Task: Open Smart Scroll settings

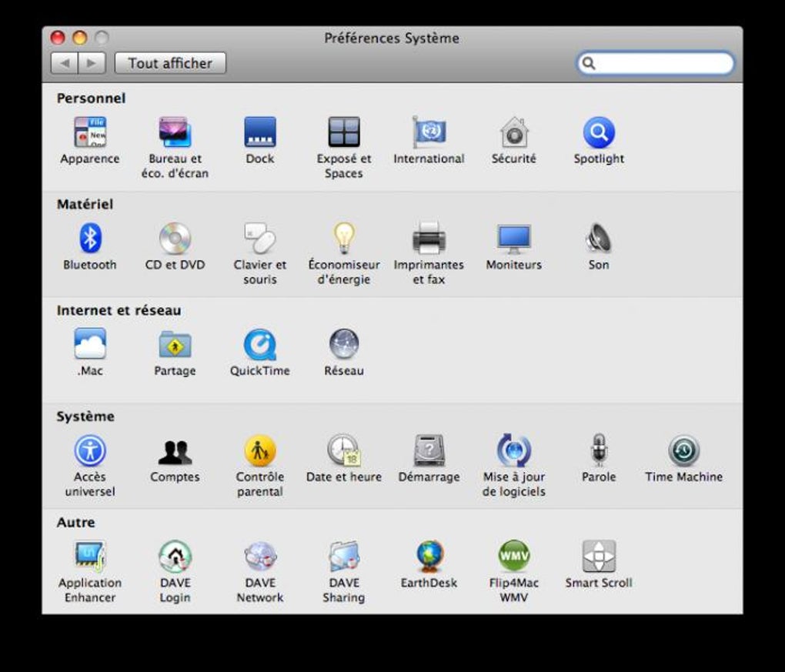Action: point(599,558)
